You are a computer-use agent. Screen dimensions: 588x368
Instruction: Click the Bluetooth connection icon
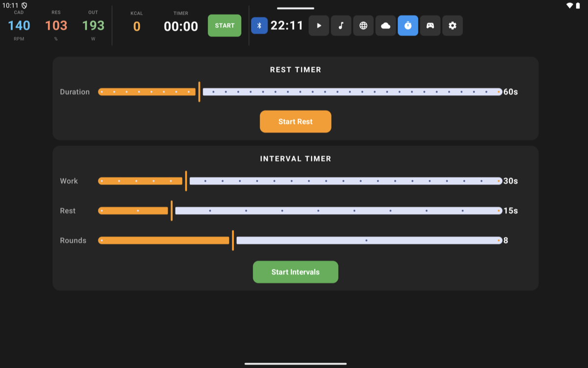point(259,25)
